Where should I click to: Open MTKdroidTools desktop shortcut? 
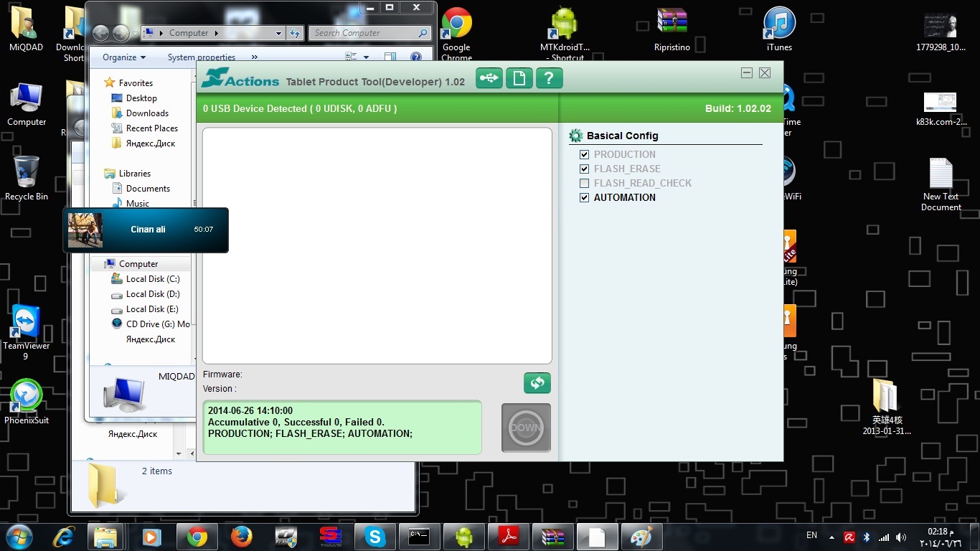[x=565, y=34]
